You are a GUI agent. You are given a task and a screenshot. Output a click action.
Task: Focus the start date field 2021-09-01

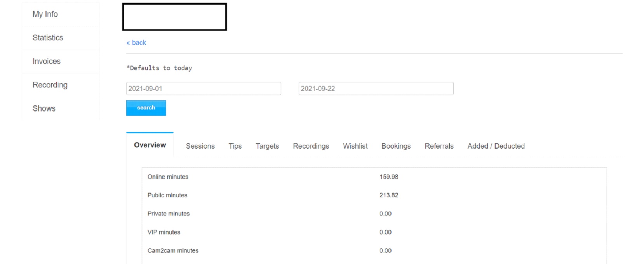point(203,89)
